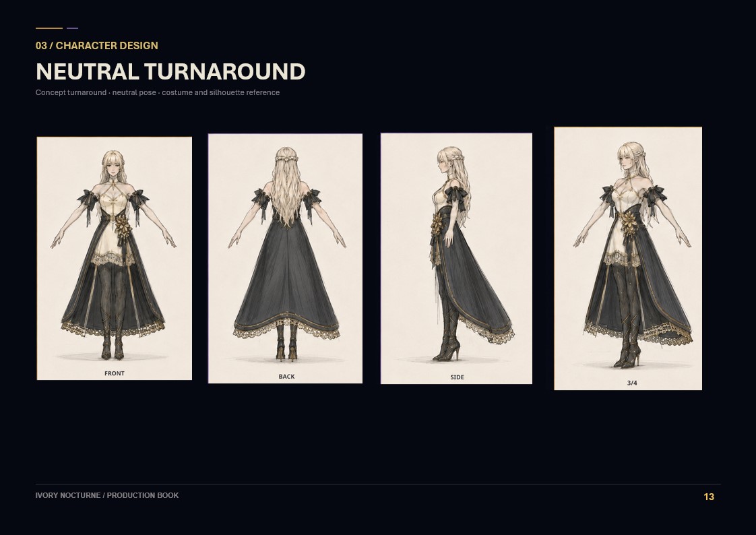Viewport: 756px width, 535px height.
Task: Click the IVORY NOCTURNE / PRODUCTION BOOK footer
Action: (x=107, y=495)
